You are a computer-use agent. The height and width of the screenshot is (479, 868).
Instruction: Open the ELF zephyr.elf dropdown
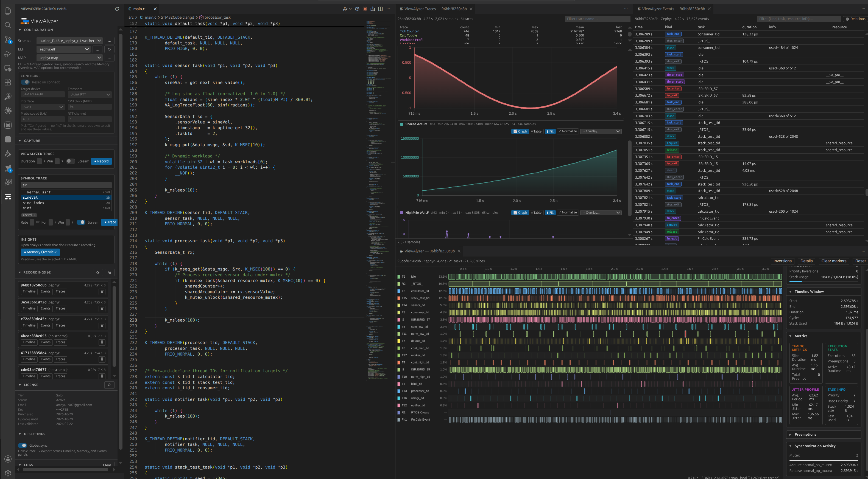coord(63,49)
